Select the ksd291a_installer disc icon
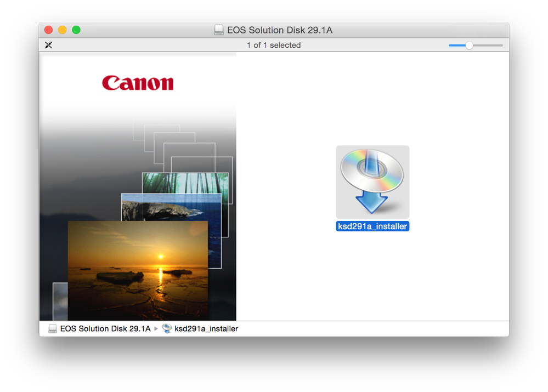 coord(372,182)
